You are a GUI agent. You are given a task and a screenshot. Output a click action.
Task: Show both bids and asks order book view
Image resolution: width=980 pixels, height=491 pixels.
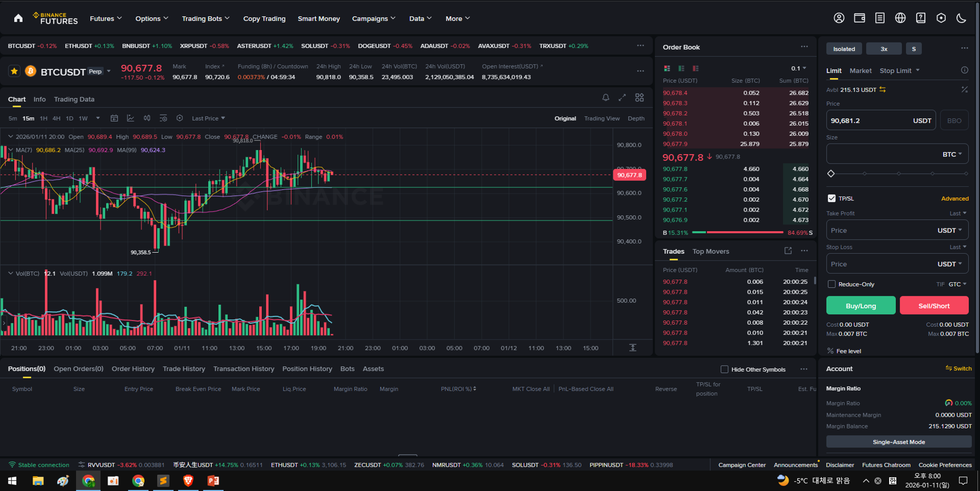[x=667, y=68]
